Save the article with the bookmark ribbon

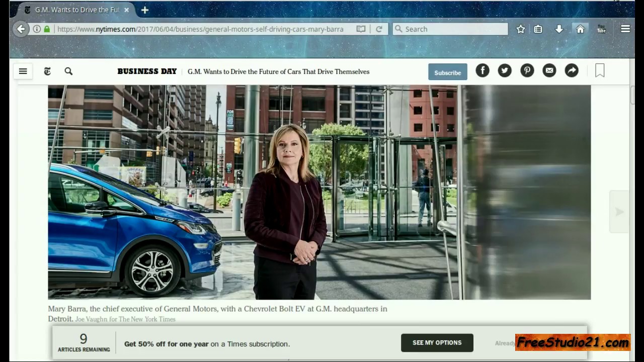pyautogui.click(x=600, y=71)
